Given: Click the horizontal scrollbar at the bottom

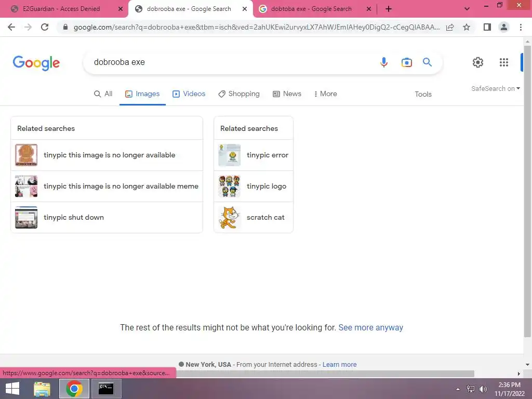Looking at the screenshot, I should 325,374.
